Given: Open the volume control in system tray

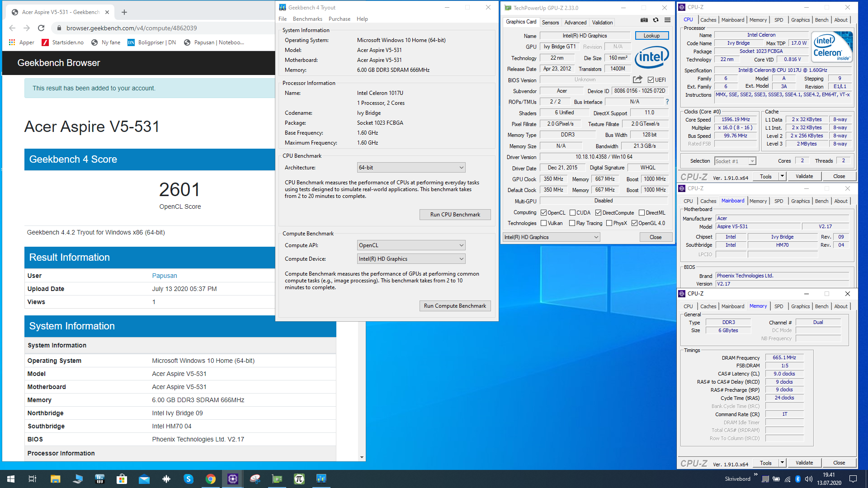Looking at the screenshot, I should [x=809, y=479].
